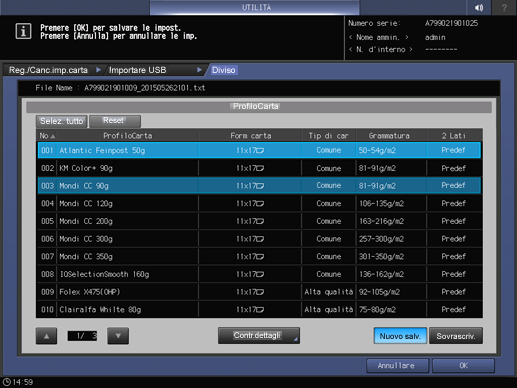Click Alta qualità cell in row 009
The width and height of the screenshot is (517, 388).
[x=328, y=292]
